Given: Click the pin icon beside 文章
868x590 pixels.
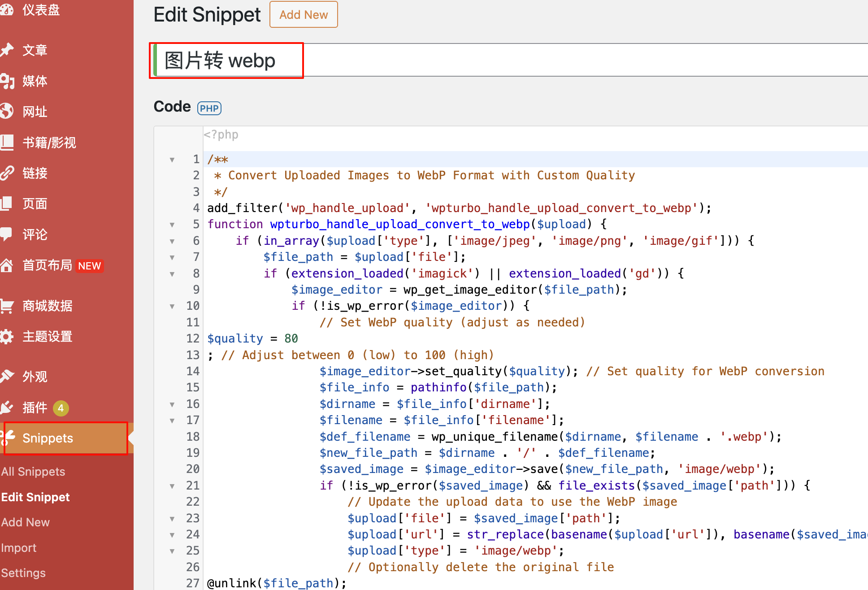Looking at the screenshot, I should coord(6,50).
